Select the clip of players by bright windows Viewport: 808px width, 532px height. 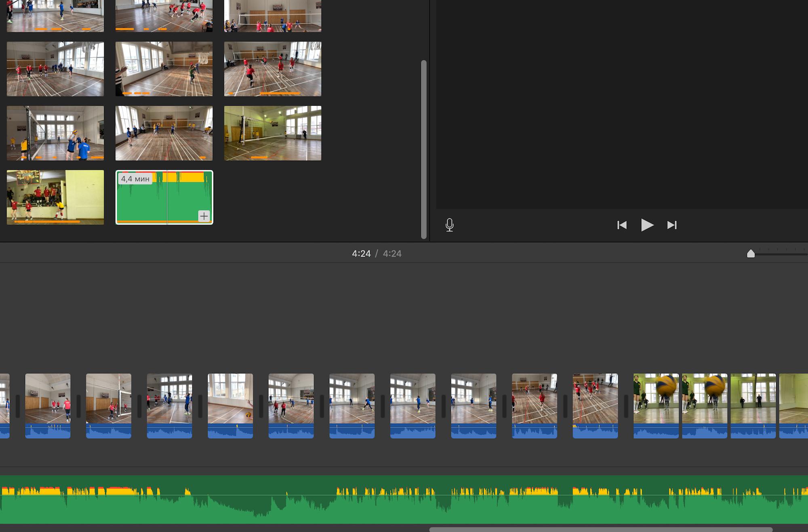tap(55, 69)
